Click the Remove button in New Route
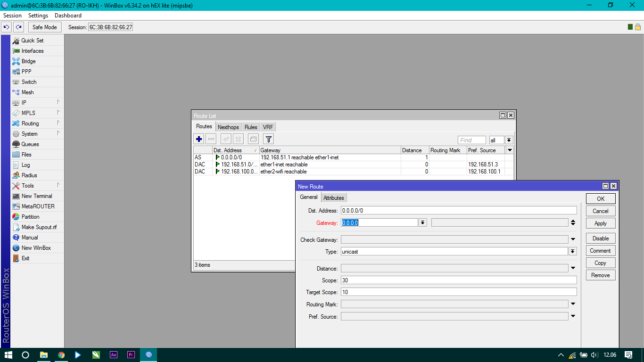 [601, 275]
